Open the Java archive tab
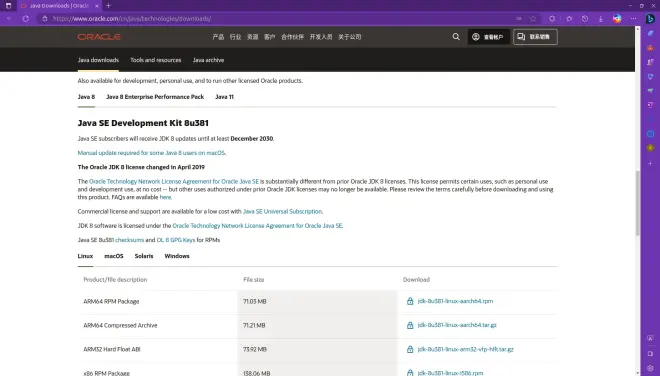Viewport: 660px width, 376px height. (208, 60)
